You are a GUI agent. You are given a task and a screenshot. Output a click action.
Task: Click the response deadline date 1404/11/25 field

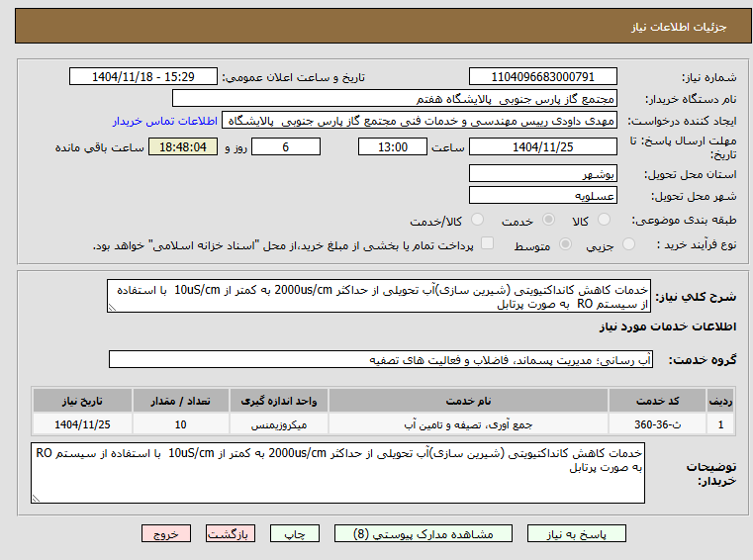542,146
